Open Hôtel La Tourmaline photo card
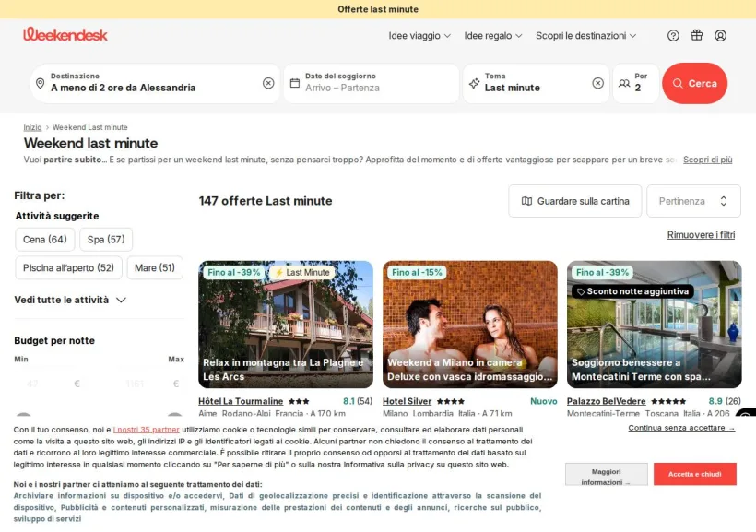 286,325
